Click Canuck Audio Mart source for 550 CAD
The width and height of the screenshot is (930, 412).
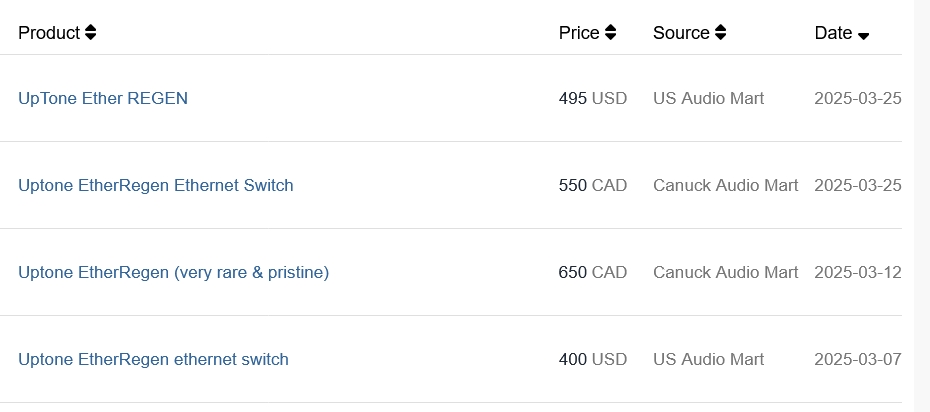coord(725,185)
